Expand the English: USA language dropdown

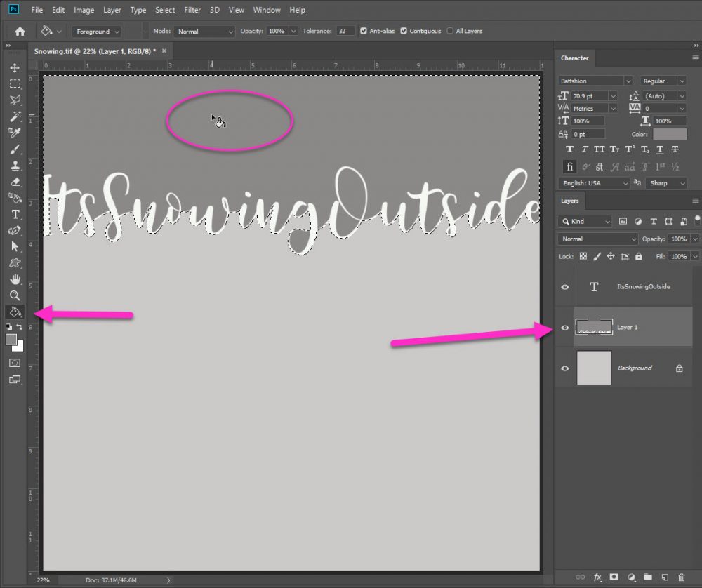pos(594,183)
